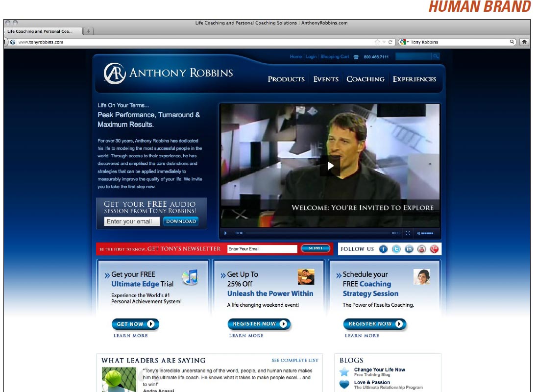
Task: Open the LinkedIn follow icon
Action: pyautogui.click(x=409, y=249)
